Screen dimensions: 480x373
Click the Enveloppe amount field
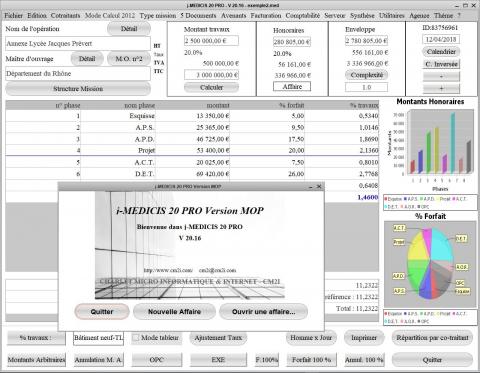click(366, 41)
